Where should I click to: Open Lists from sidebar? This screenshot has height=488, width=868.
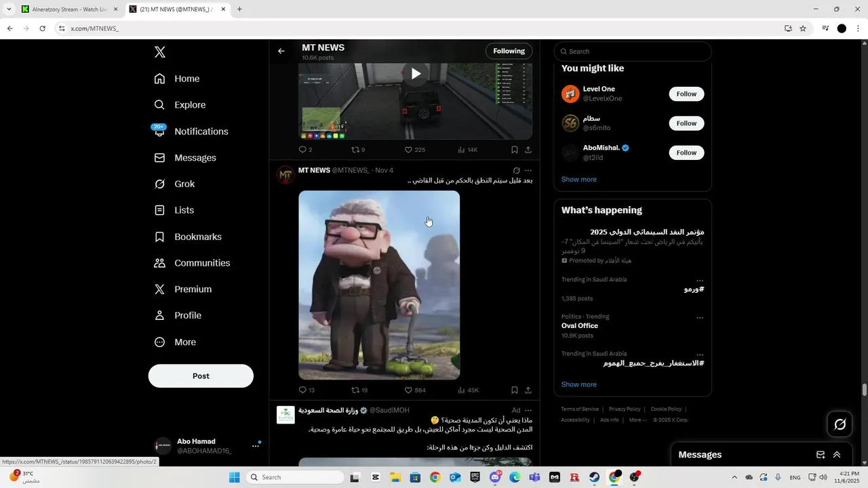[x=174, y=210]
